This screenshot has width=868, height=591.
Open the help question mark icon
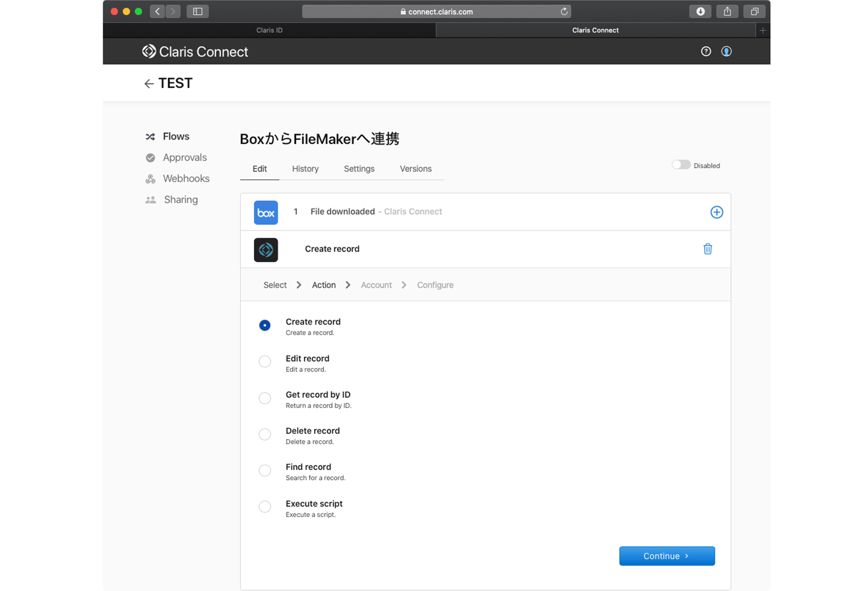click(x=706, y=52)
